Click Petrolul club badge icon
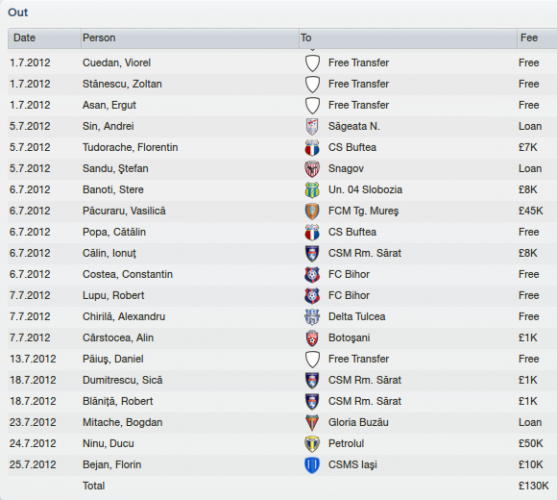The image size is (557, 500). (312, 444)
